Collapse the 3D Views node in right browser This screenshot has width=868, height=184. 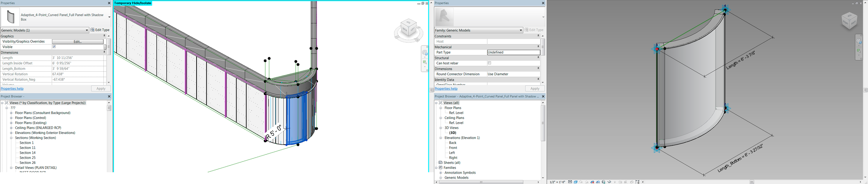441,128
